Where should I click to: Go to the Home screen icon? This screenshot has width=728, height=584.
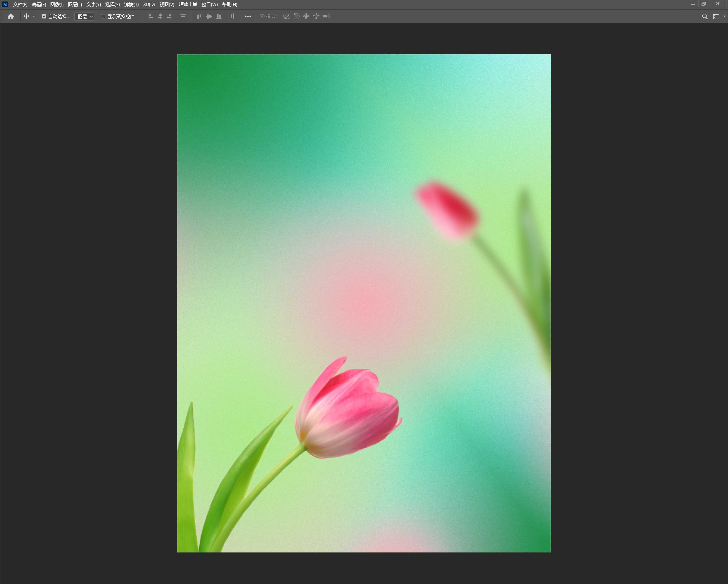click(x=11, y=16)
